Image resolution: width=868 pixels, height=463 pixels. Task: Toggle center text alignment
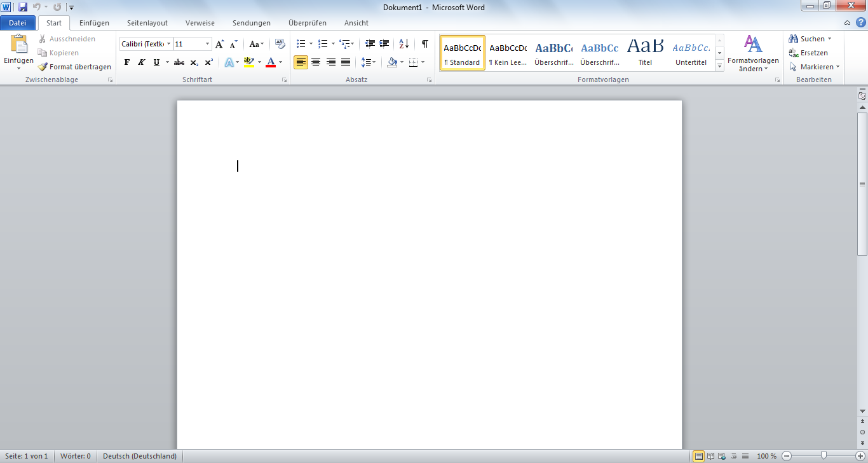[316, 62]
